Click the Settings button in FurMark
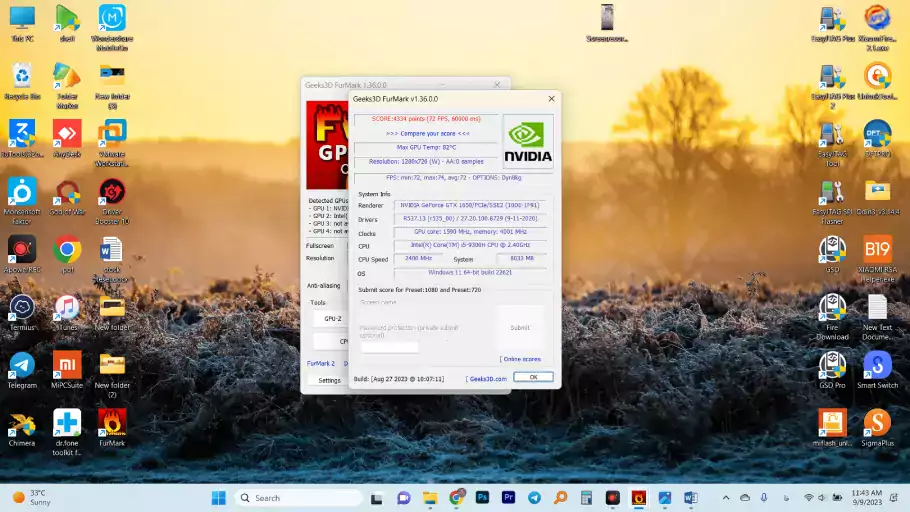910x512 pixels. 329,380
